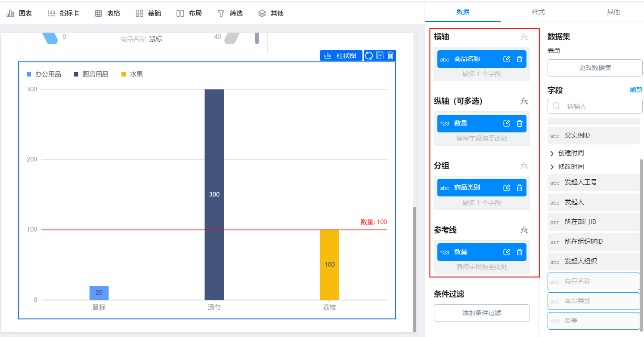
Task: Expand the 修改时间 field group
Action: (567, 167)
